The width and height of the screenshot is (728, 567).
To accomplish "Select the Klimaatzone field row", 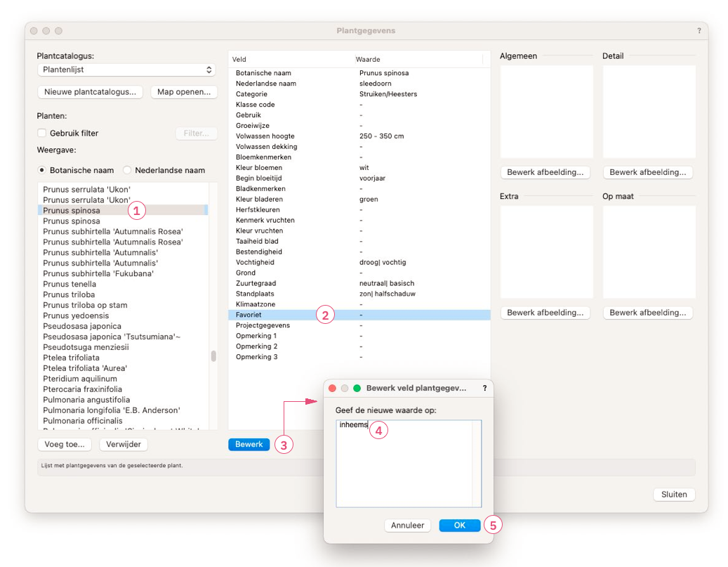I will [x=359, y=304].
